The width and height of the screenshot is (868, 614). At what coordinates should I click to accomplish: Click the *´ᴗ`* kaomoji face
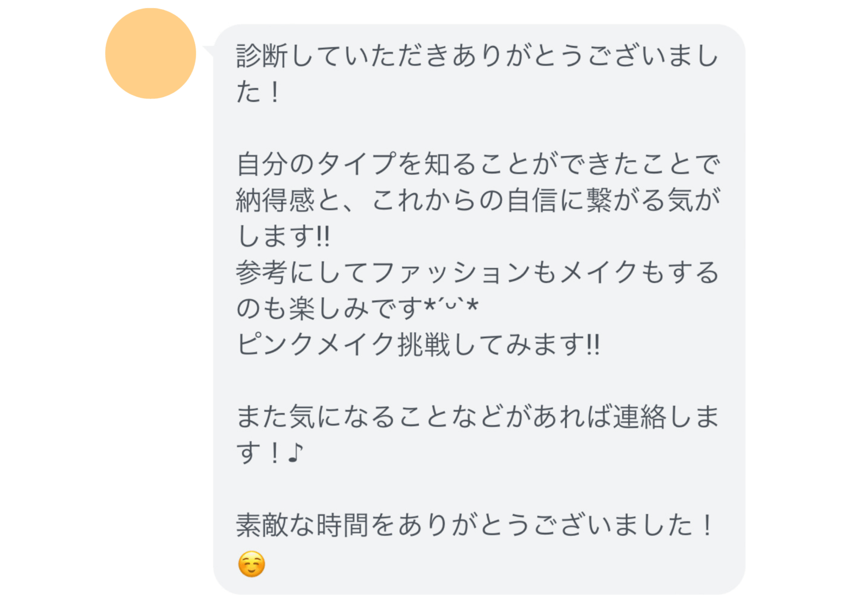(x=451, y=308)
